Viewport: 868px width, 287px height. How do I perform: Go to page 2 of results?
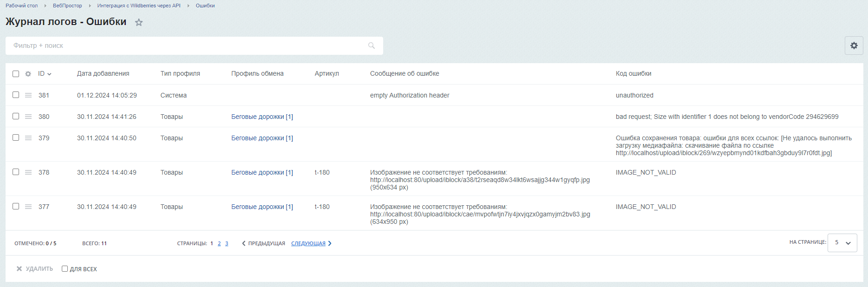pos(219,243)
